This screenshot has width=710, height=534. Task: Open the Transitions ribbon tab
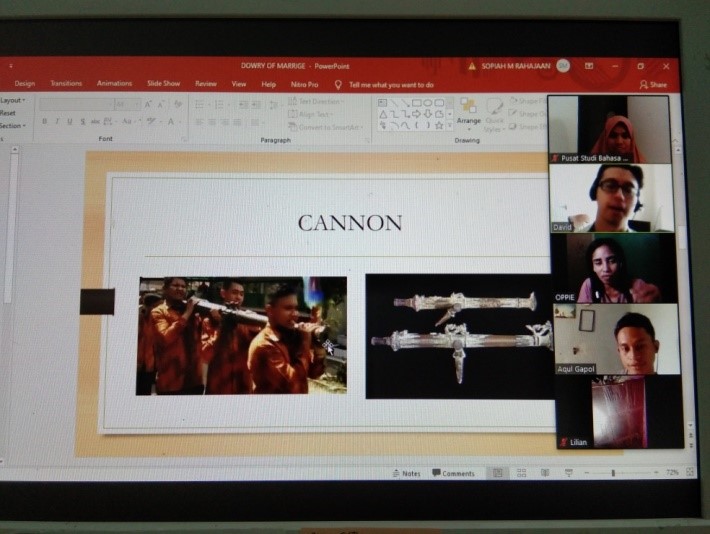point(66,83)
